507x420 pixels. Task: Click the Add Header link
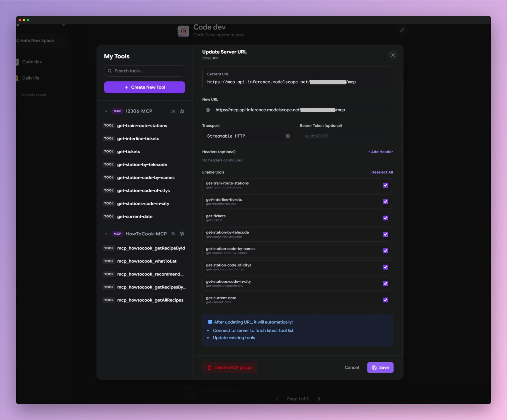[380, 152]
